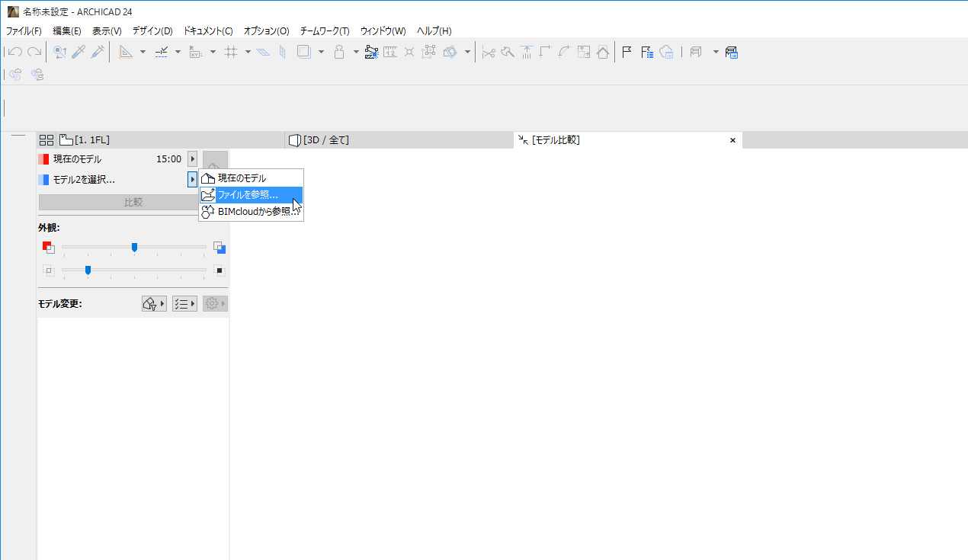Open the デザイン(D) menu
This screenshot has height=560, width=968.
click(x=152, y=31)
